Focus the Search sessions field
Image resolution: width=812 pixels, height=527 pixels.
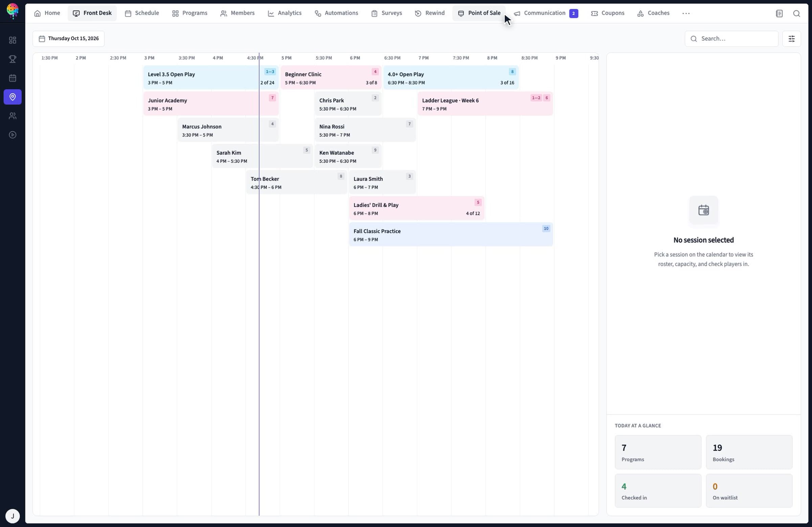tap(731, 39)
